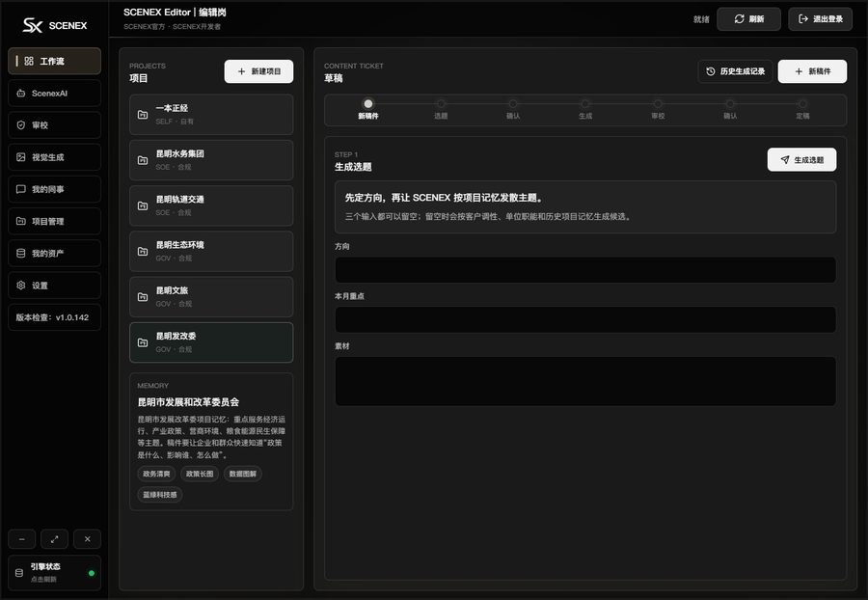This screenshot has width=868, height=600.
Task: Click the X icon in the sidebar bottom
Action: tap(87, 539)
